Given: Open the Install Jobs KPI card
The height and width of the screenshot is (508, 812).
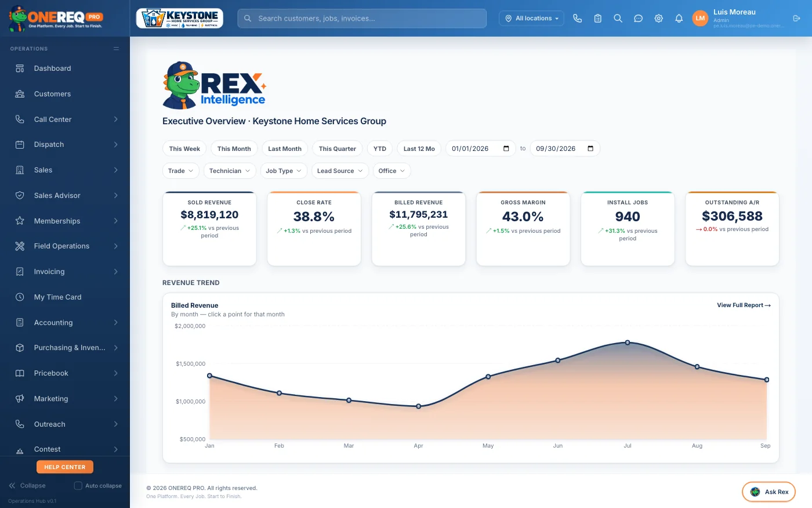Looking at the screenshot, I should pos(628,229).
